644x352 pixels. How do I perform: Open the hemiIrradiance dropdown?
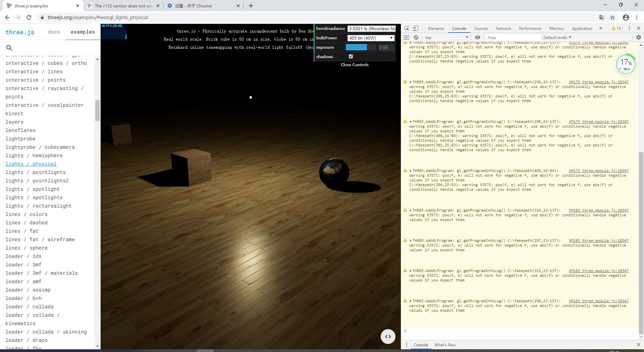(372, 29)
